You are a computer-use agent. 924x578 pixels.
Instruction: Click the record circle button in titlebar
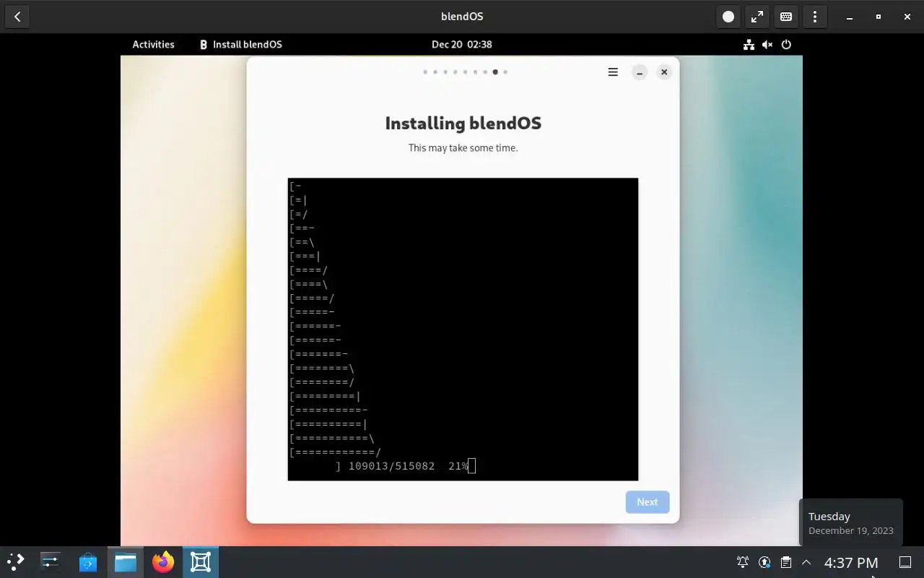click(728, 17)
